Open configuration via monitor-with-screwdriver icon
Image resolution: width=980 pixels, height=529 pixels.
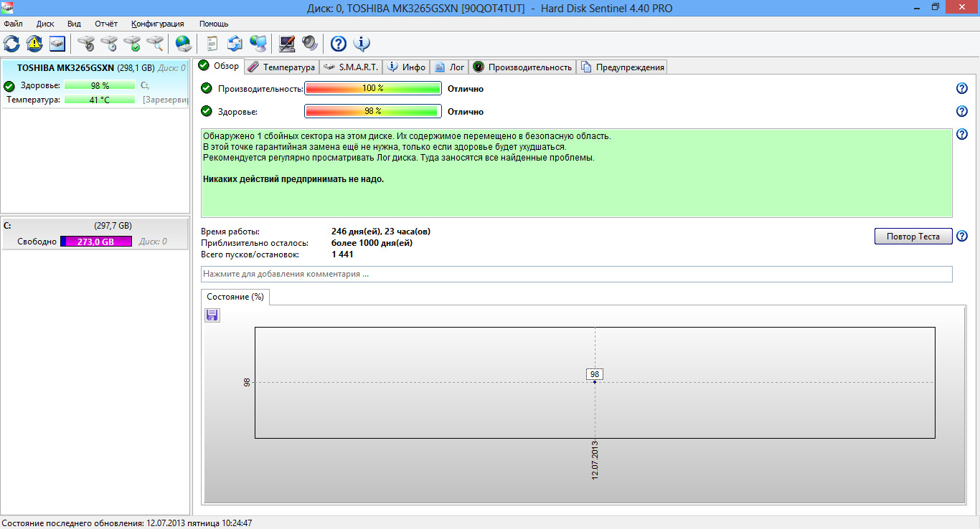287,44
